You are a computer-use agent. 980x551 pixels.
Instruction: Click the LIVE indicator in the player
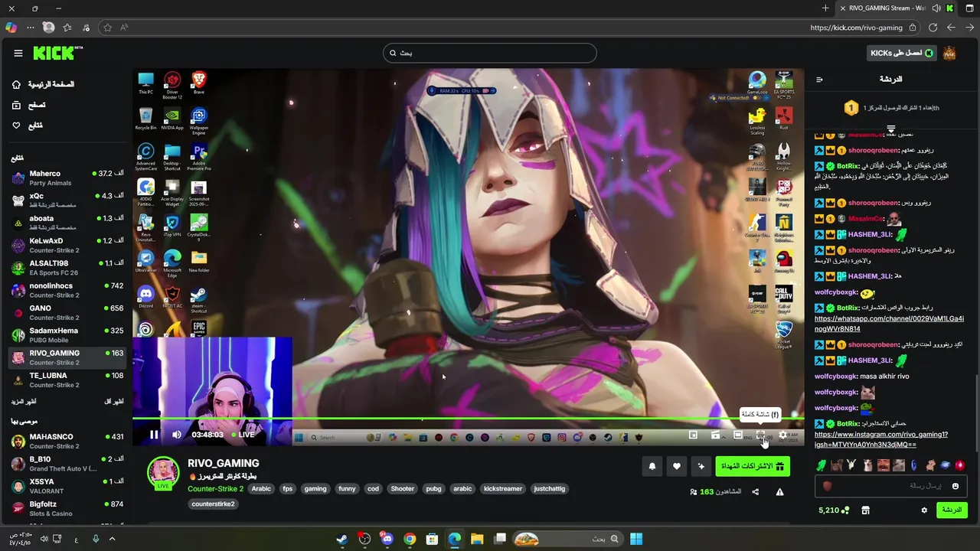243,435
